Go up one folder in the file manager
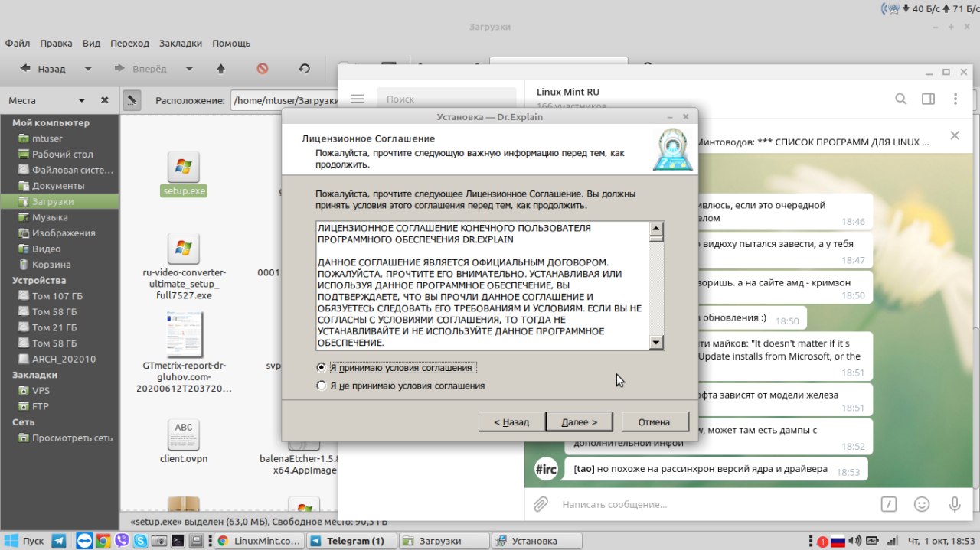This screenshot has height=550, width=980. click(221, 69)
